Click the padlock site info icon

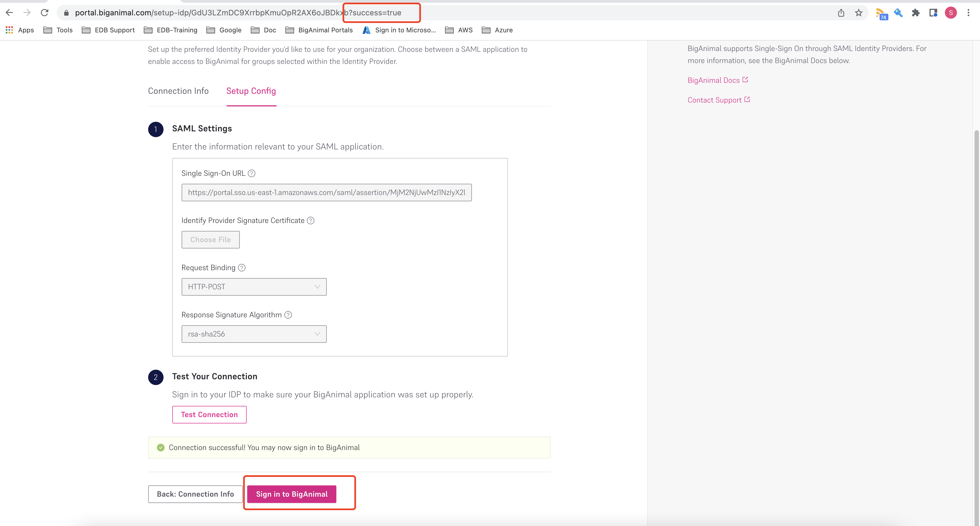(x=66, y=13)
